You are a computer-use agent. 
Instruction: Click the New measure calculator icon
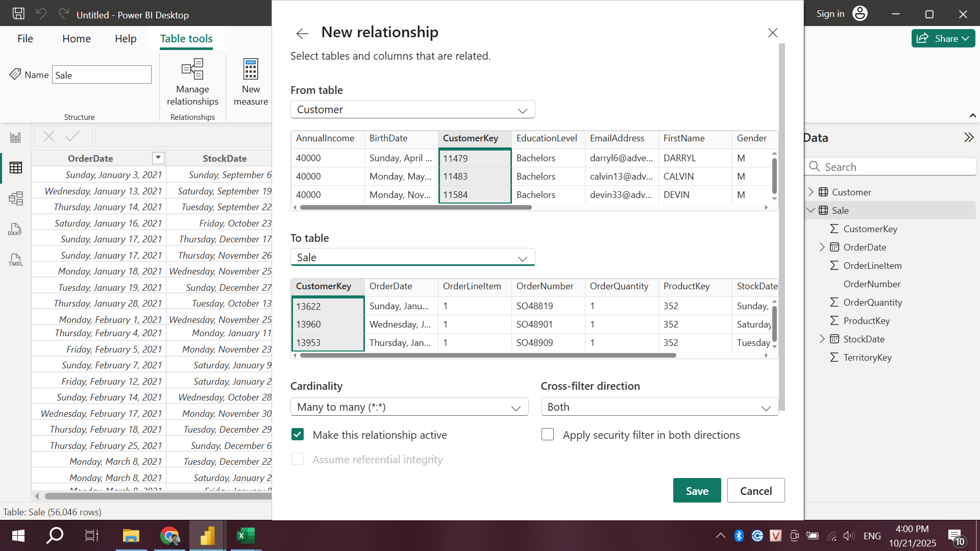tap(251, 69)
